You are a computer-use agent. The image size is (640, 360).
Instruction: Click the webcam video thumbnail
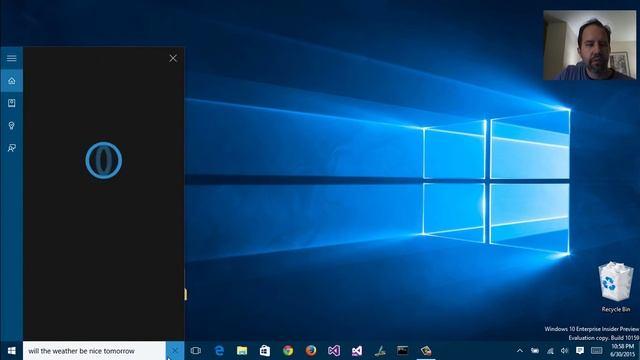tap(590, 45)
